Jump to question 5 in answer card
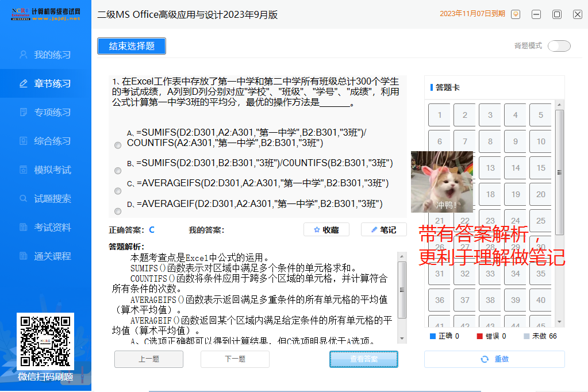 coord(540,115)
